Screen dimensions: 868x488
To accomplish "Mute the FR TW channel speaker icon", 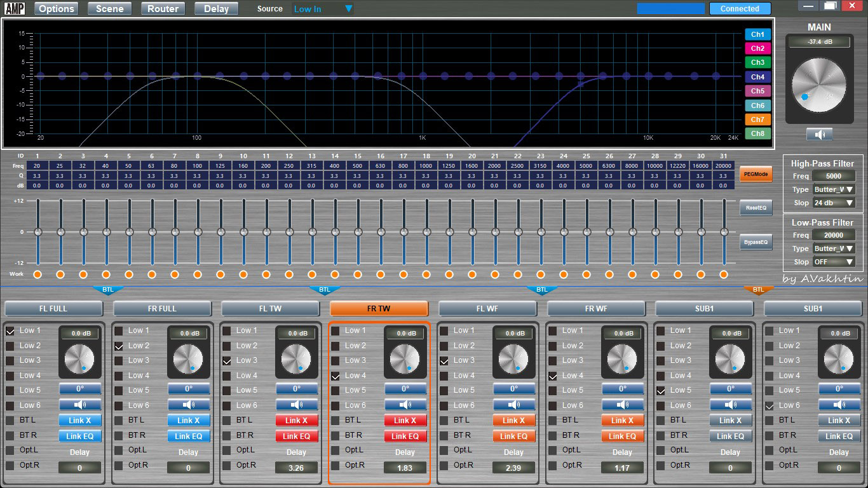I will pos(405,405).
